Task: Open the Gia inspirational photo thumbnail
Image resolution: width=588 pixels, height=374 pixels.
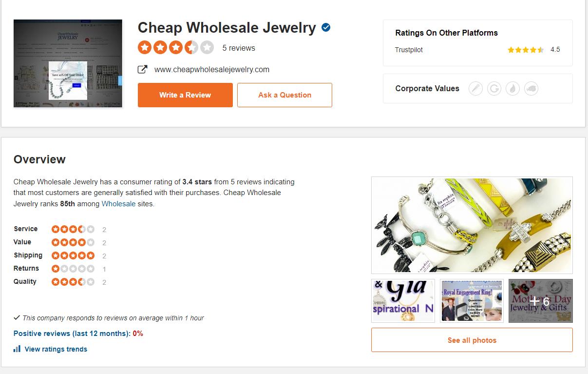Action: [x=403, y=300]
